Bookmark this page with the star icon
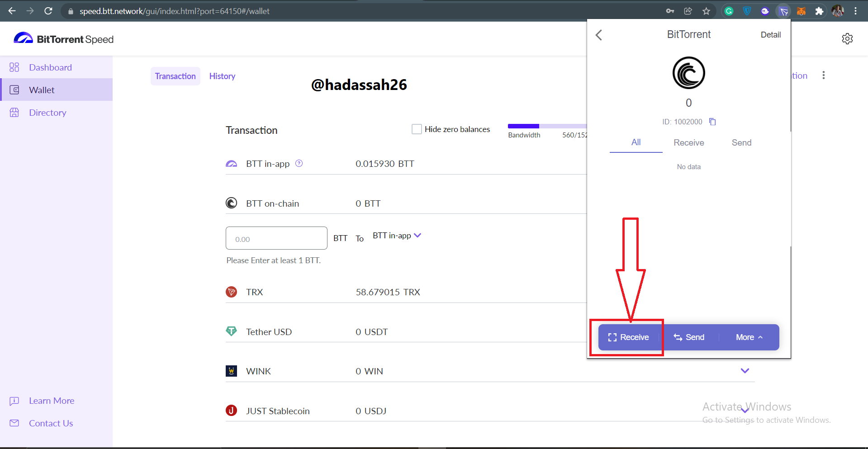 pyautogui.click(x=706, y=11)
